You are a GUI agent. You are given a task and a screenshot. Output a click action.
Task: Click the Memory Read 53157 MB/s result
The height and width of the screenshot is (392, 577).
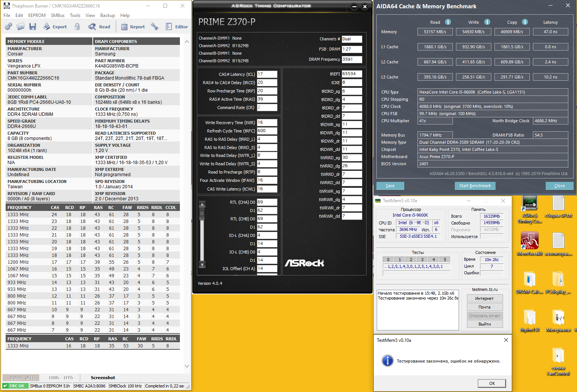tap(435, 32)
